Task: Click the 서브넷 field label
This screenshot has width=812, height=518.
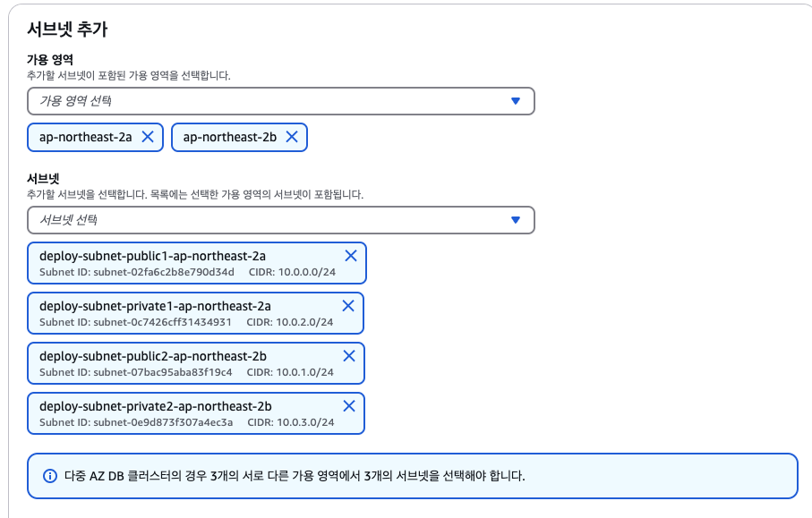Action: [x=43, y=179]
